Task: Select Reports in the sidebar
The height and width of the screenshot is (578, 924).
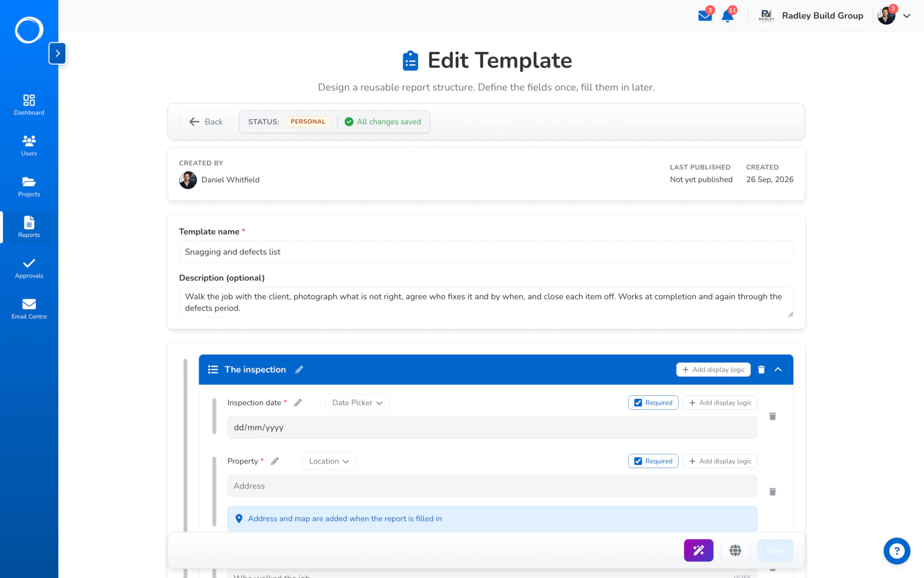Action: click(29, 227)
